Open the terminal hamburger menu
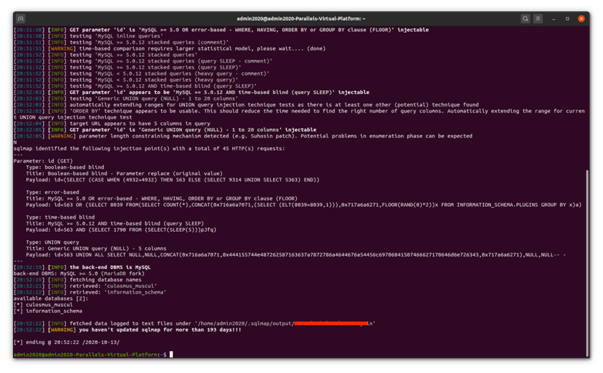The image size is (603, 373). (538, 18)
